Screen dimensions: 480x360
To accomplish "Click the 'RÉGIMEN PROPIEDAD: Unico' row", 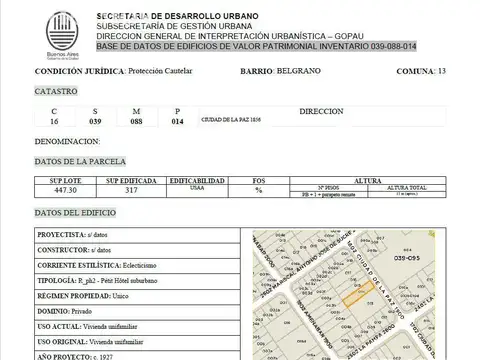I will click(x=137, y=296).
